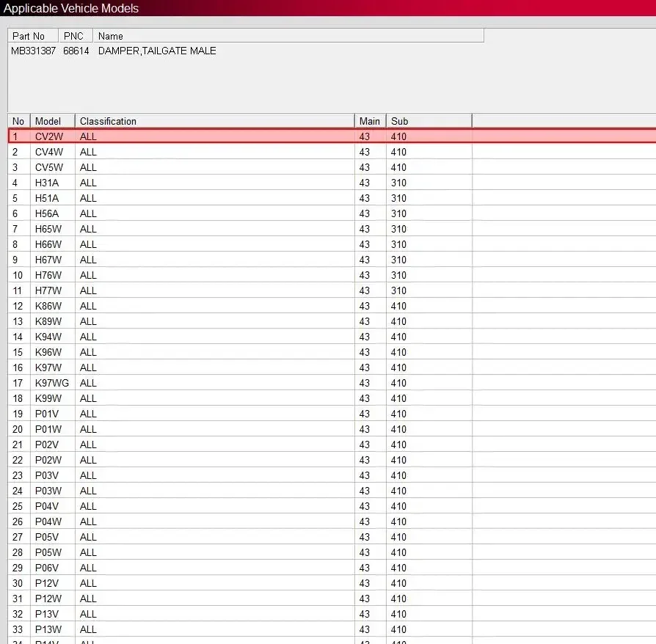Viewport: 656px width, 644px height.
Task: Select the CV2W model row
Action: coord(332,136)
